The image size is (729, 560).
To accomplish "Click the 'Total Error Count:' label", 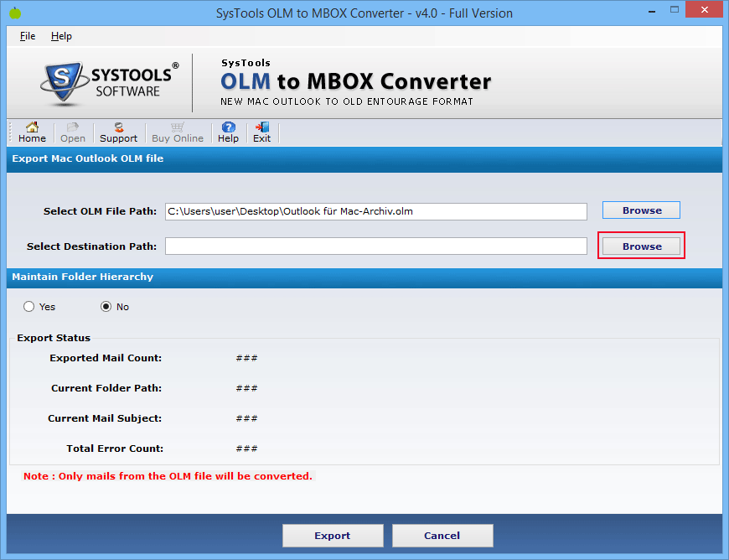I will 115,449.
